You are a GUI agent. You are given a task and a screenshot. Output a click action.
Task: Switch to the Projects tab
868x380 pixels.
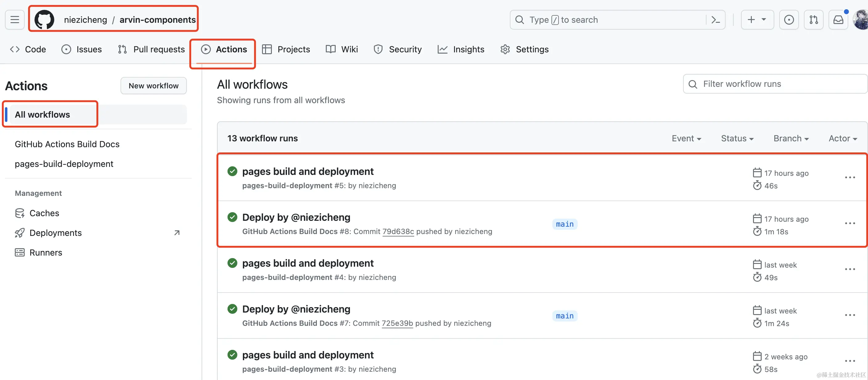coord(286,50)
